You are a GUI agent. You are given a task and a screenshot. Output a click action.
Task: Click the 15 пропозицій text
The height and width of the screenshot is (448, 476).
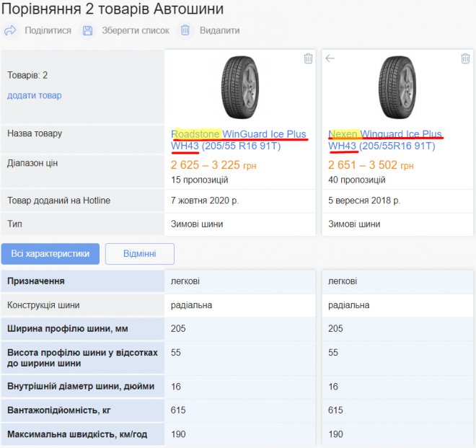200,180
